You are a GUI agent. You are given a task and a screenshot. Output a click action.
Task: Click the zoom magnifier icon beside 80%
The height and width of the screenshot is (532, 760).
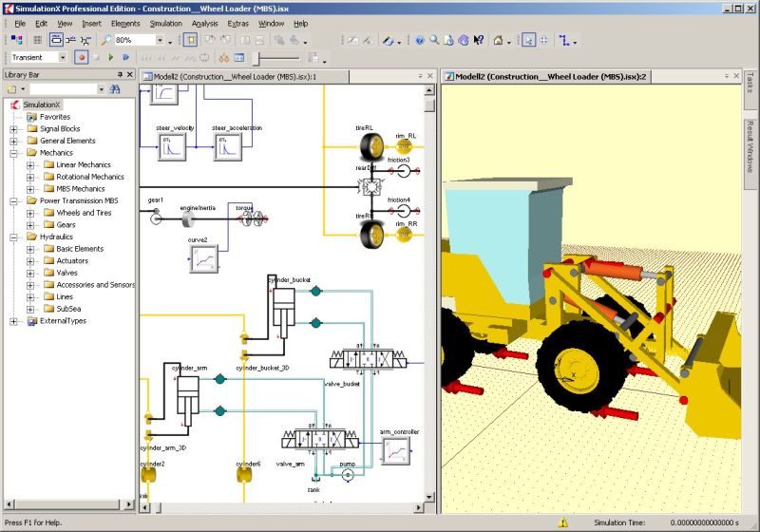[x=106, y=40]
